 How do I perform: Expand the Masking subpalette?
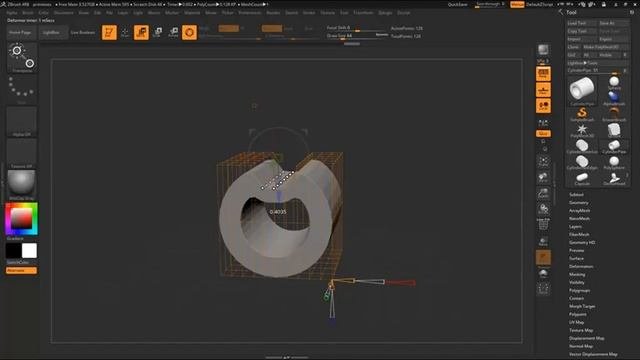click(x=577, y=275)
